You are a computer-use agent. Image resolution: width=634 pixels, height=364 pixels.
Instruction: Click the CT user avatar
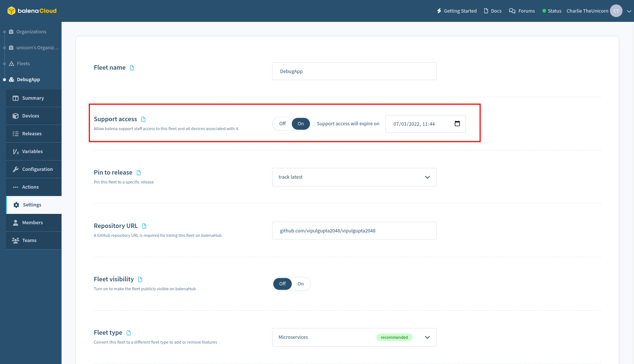point(616,11)
